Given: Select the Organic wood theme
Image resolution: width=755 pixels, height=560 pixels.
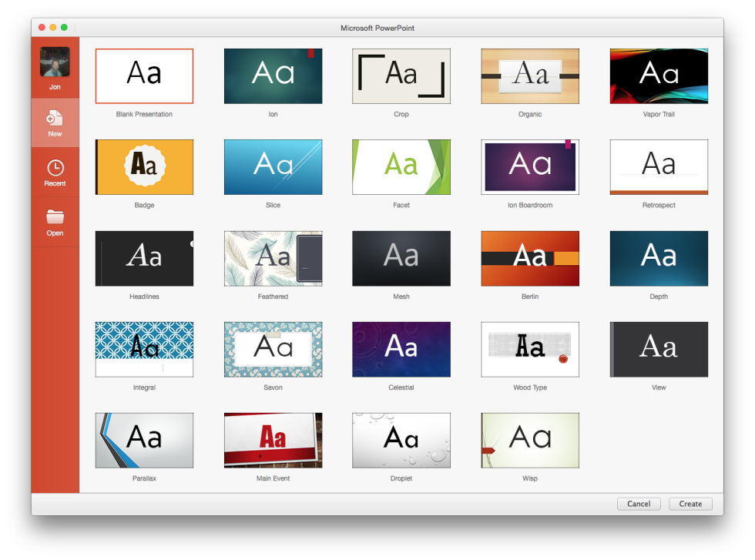Looking at the screenshot, I should [x=530, y=76].
